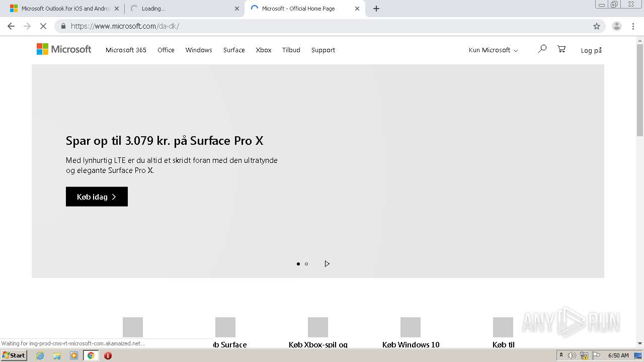Viewport: 644px width, 362px height.
Task: Open the Microsoft 365 menu item
Action: tap(126, 50)
